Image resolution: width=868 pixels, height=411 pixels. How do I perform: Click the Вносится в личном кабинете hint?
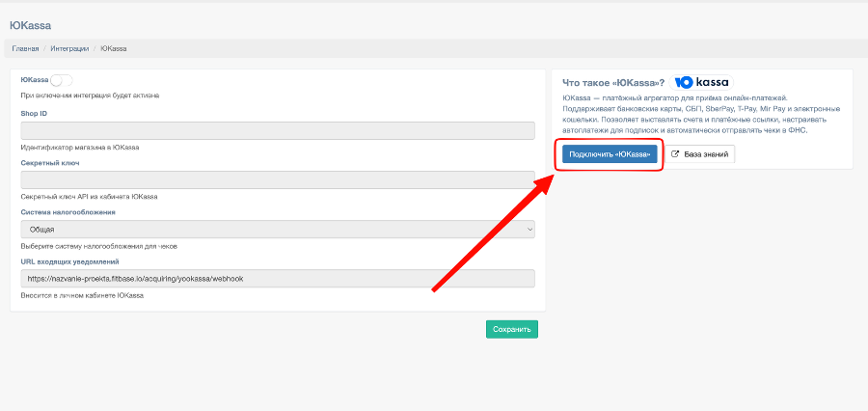pos(82,296)
